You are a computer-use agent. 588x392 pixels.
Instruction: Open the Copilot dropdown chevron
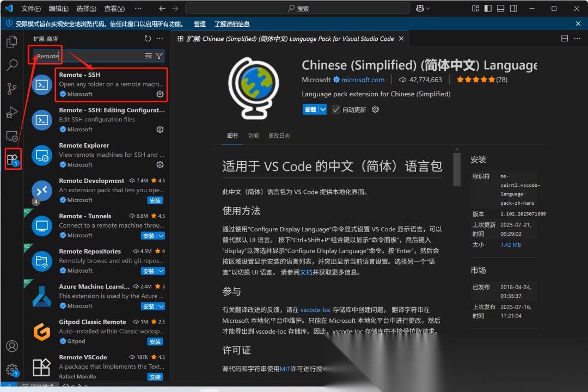428,8
